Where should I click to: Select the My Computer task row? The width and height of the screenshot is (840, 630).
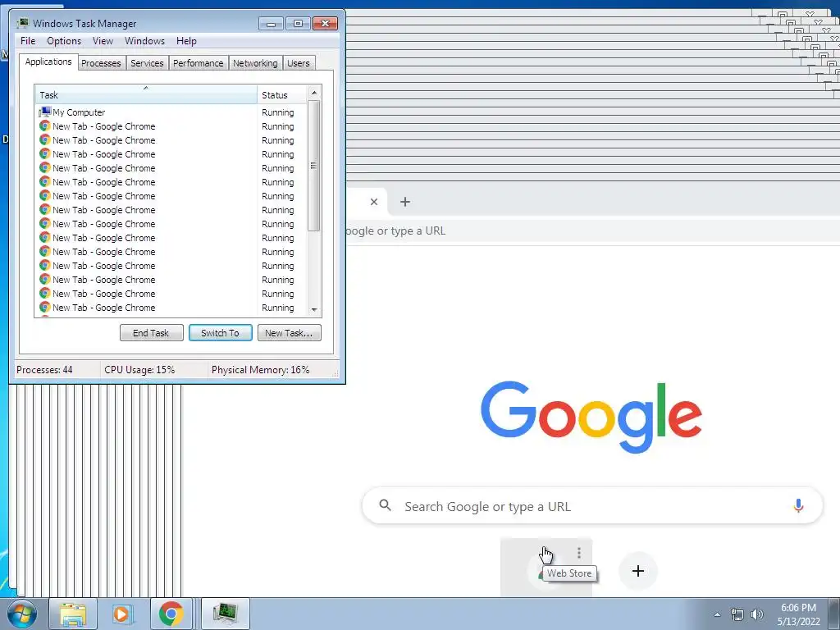click(x=171, y=112)
